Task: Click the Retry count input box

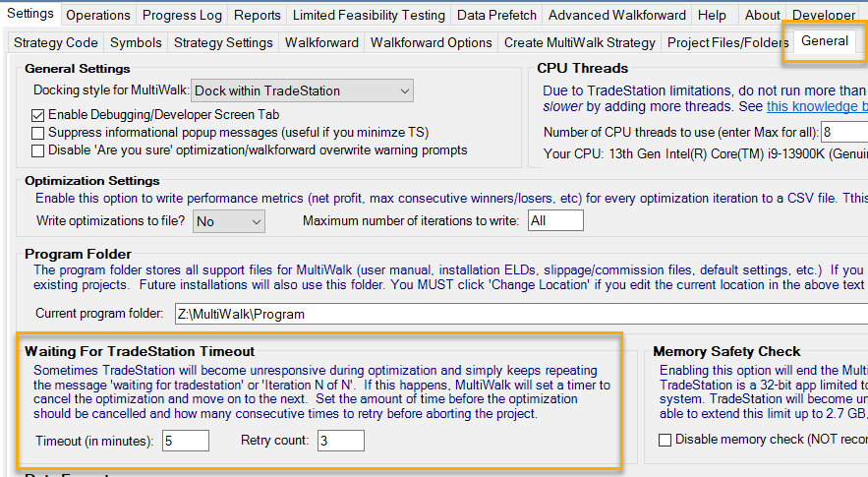Action: tap(340, 440)
